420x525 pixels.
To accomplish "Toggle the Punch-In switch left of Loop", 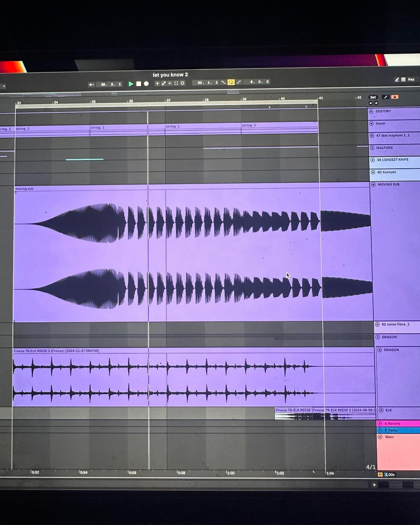I will pos(223,82).
